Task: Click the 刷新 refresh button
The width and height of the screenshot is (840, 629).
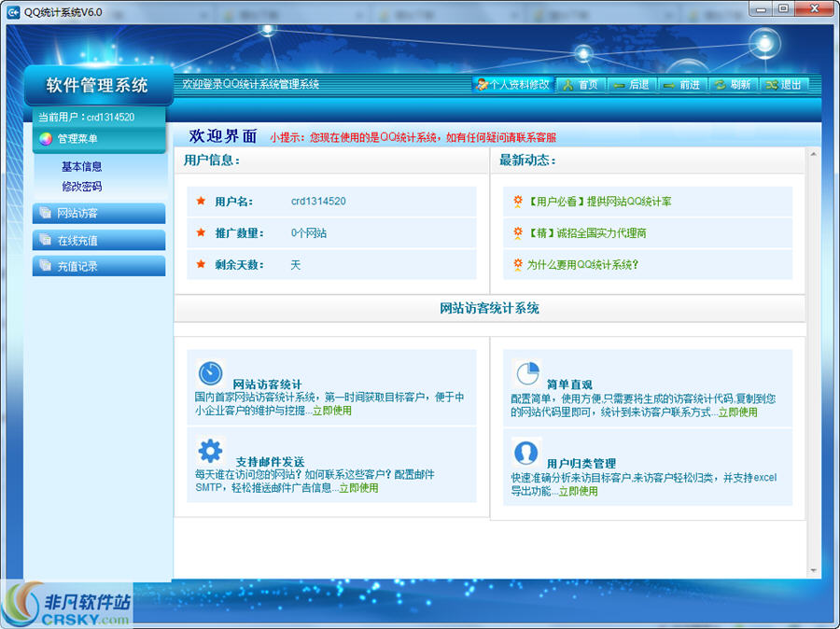Action: (734, 85)
